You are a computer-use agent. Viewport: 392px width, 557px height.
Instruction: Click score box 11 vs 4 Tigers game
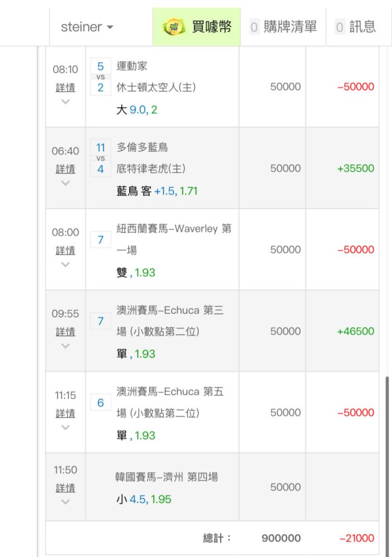(100, 158)
